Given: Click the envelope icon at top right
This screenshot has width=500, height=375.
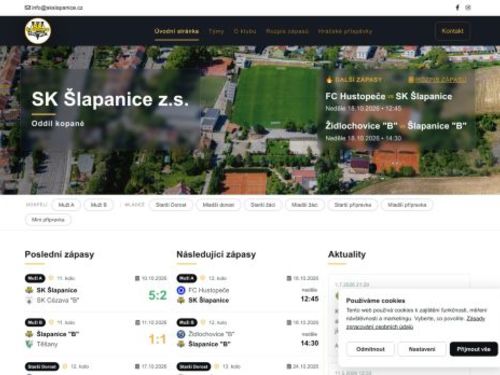Looking at the screenshot, I should tap(468, 7).
